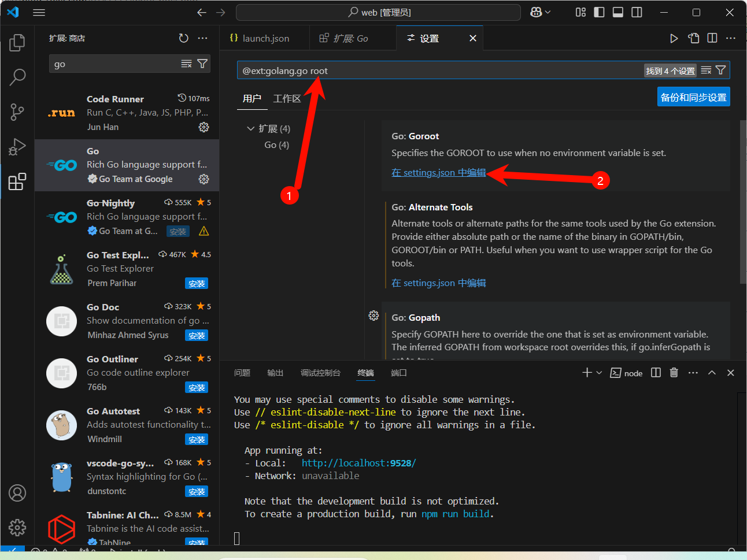Toggle the bottom panel visibility
The width and height of the screenshot is (747, 560).
[x=617, y=12]
